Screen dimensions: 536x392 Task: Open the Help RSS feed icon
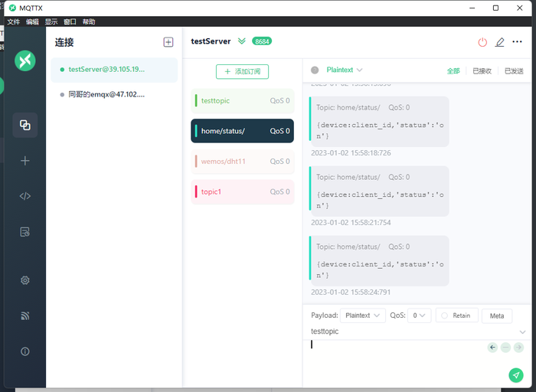(25, 315)
